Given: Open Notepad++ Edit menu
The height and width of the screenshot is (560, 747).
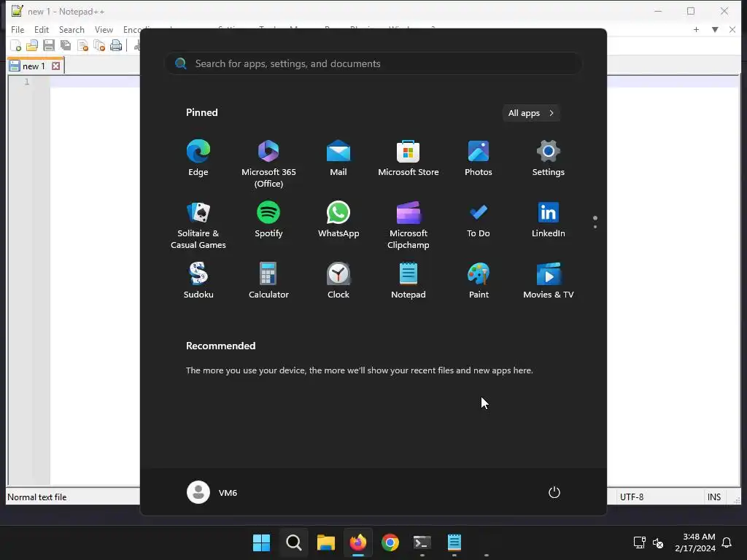Looking at the screenshot, I should [x=42, y=29].
